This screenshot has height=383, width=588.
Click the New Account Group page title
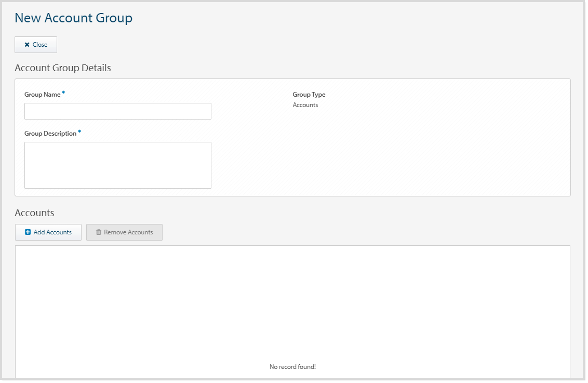pos(73,18)
